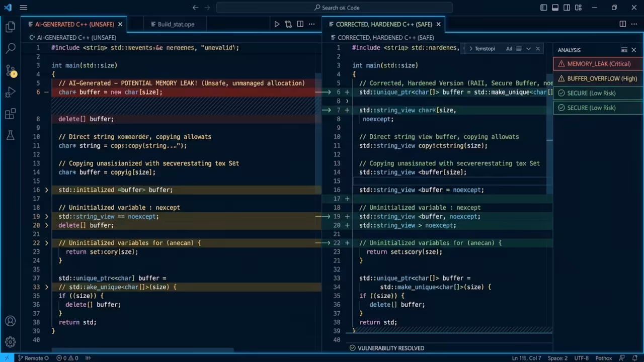Image resolution: width=644 pixels, height=362 pixels.
Task: Close AI-GENERATED C++ (UNSAFE) tab
Action: tap(120, 24)
